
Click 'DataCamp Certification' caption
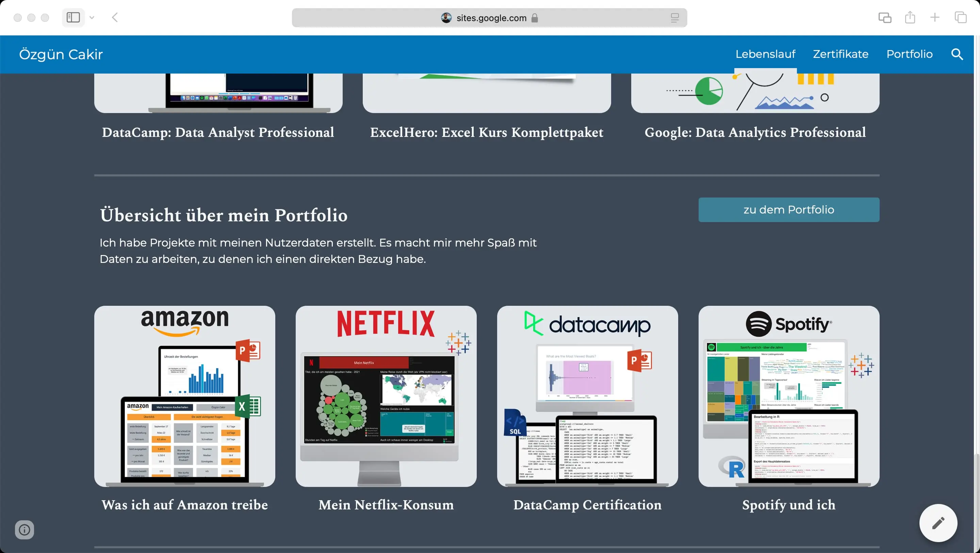pos(587,505)
